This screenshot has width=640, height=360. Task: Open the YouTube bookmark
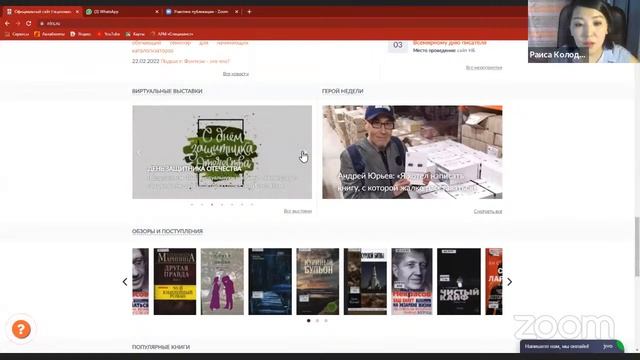coord(109,34)
